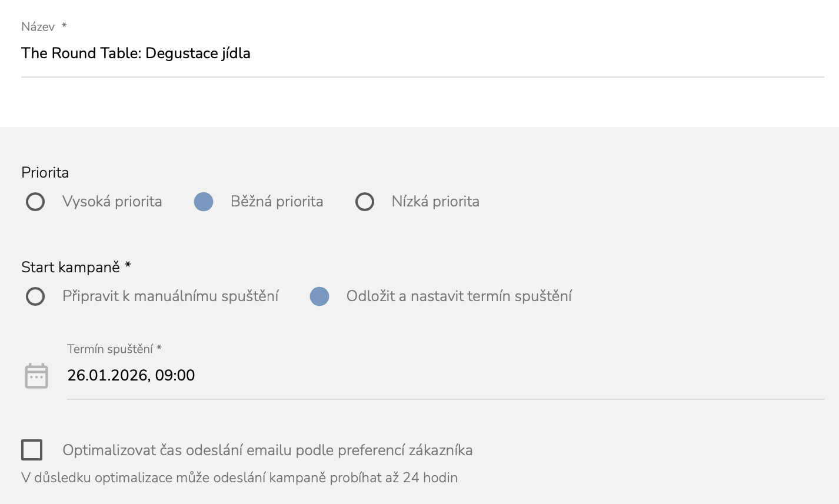Click the small 'Termín spuštění' field label
Image resolution: width=839 pixels, height=504 pixels.
coord(110,349)
